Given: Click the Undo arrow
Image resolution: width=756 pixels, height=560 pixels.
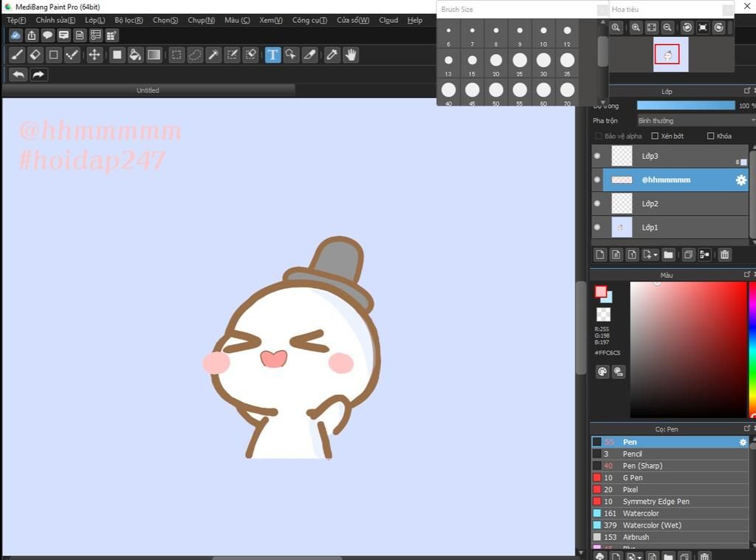Looking at the screenshot, I should pos(18,75).
